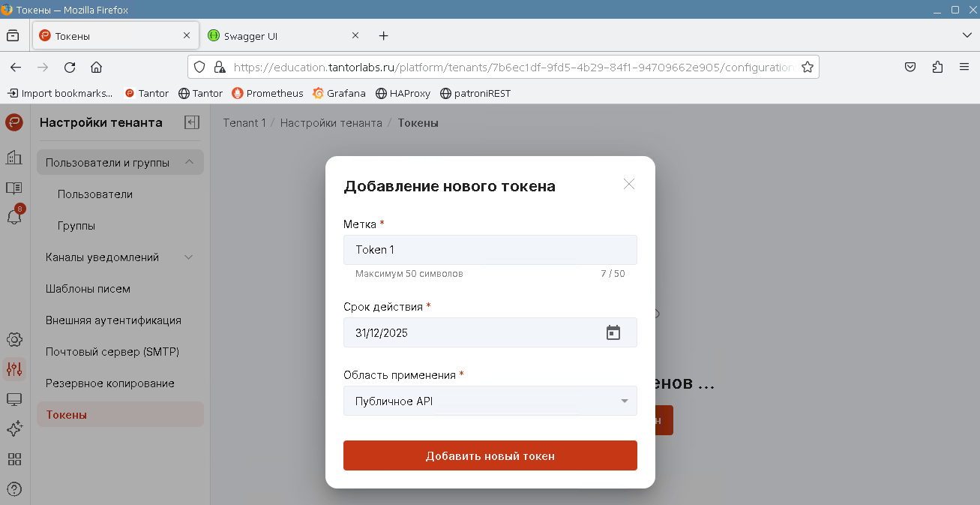Collapse the tenant settings side panel
Screen dimensions: 980x505
192,122
